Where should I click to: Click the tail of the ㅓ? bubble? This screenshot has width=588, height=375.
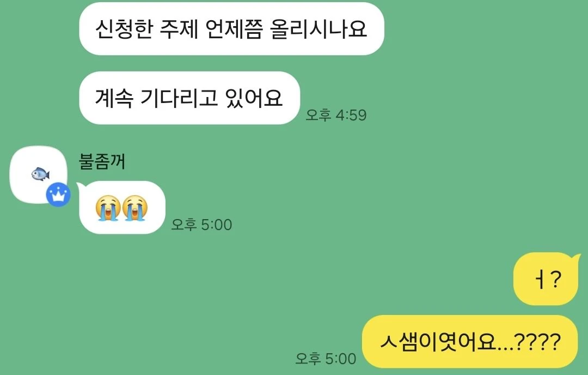pyautogui.click(x=575, y=259)
